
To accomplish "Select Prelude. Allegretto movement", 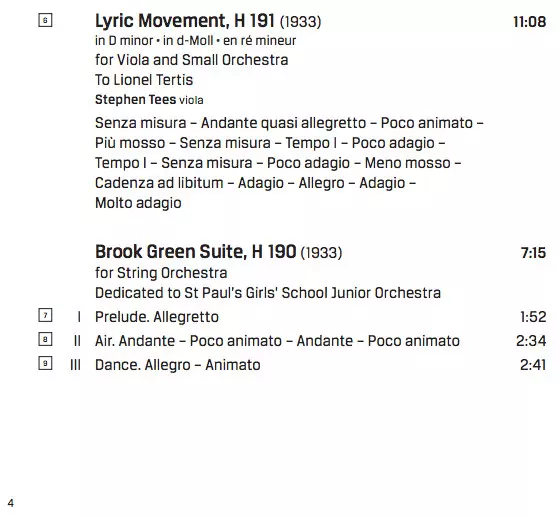I will click(157, 317).
